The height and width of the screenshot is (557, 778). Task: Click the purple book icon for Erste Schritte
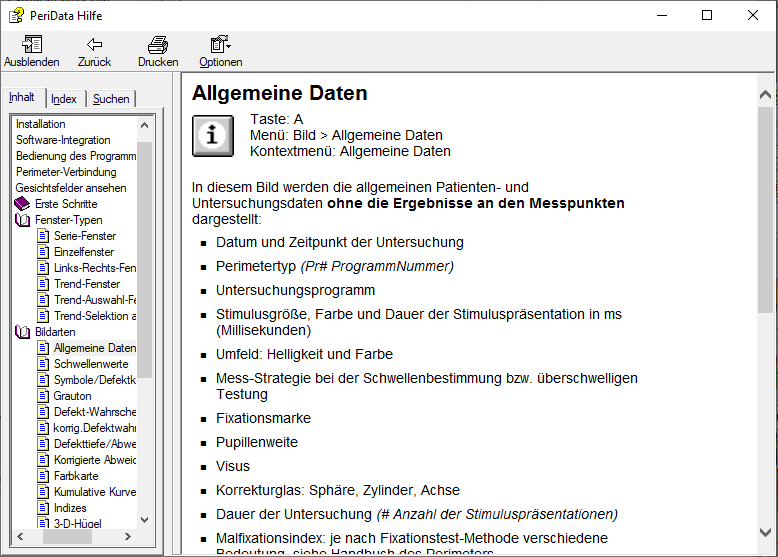22,203
